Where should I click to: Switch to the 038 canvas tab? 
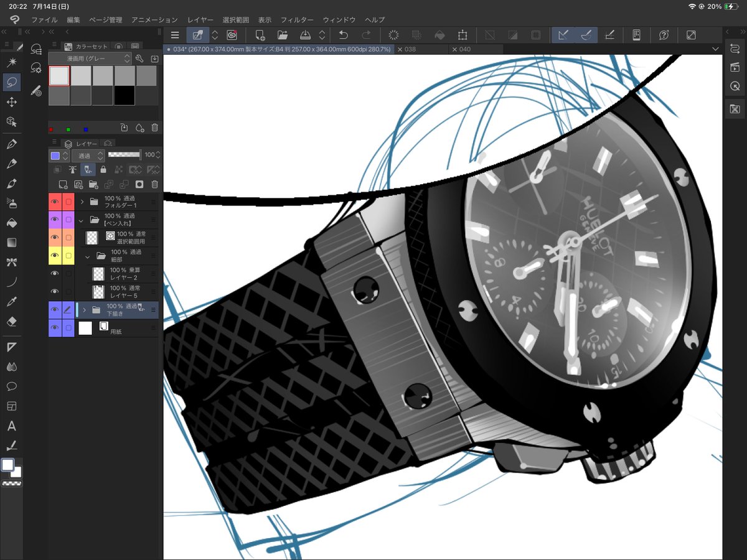coord(410,49)
